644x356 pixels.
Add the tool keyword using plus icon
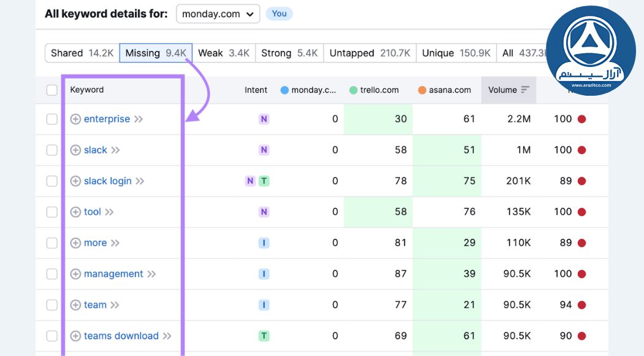pyautogui.click(x=75, y=212)
